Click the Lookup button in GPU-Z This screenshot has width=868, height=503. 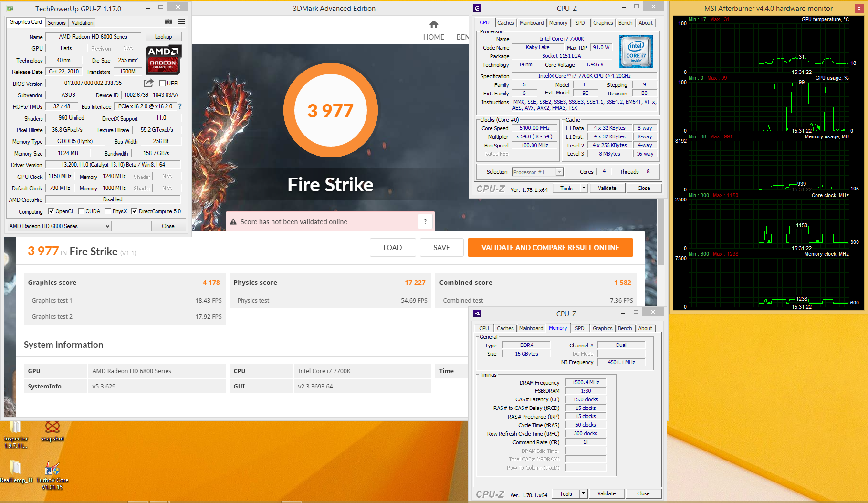[x=163, y=37]
